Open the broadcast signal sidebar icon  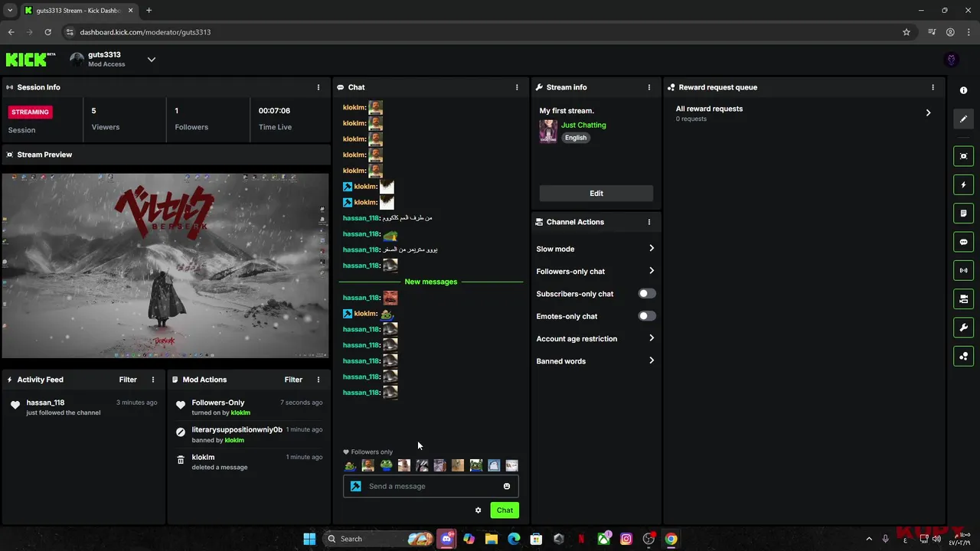[963, 270]
